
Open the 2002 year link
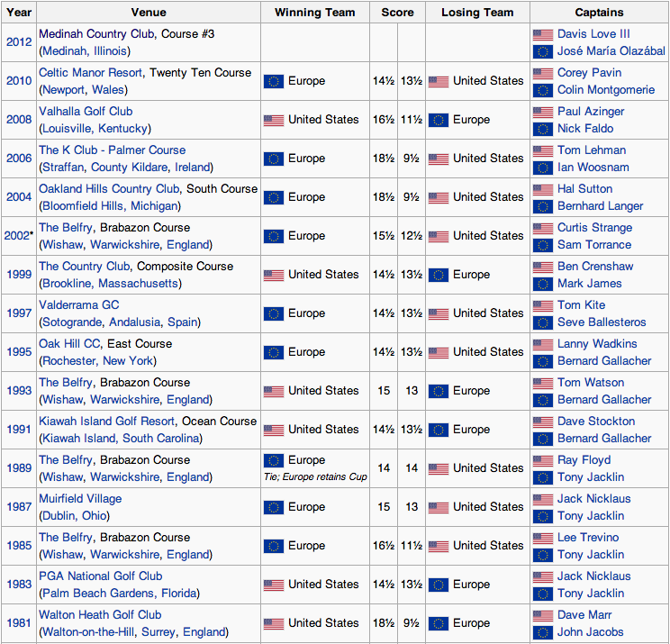tap(17, 235)
